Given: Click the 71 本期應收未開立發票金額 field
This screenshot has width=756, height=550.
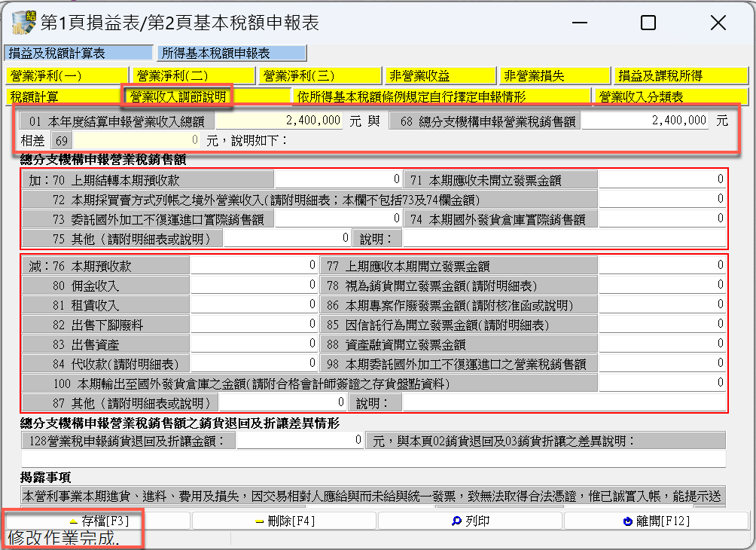Looking at the screenshot, I should click(x=662, y=180).
